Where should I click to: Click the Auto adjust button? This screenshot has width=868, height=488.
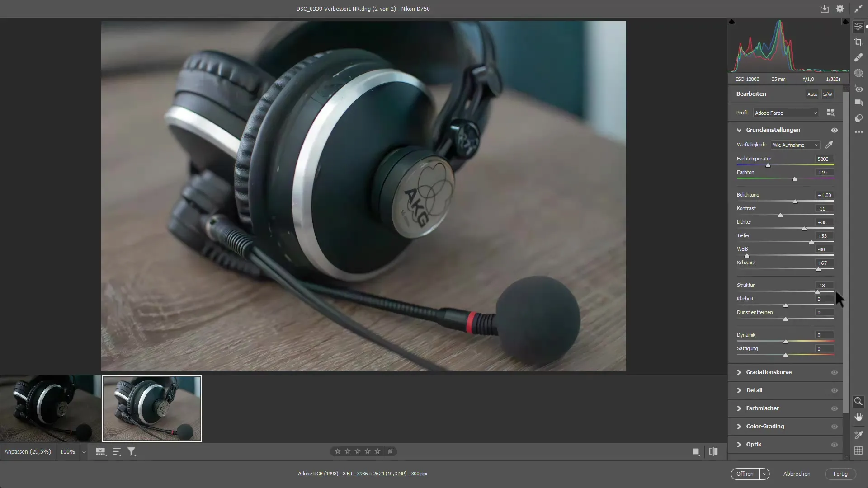812,94
